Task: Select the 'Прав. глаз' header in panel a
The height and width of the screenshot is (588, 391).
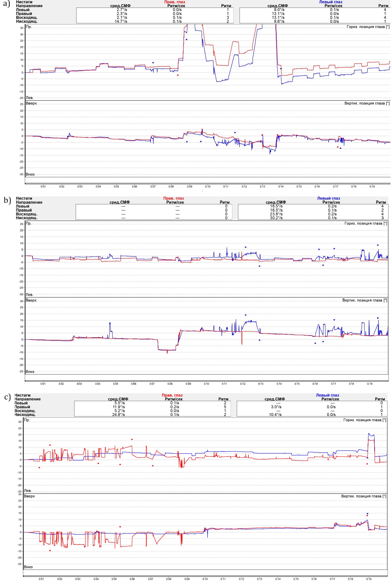Action: (x=175, y=2)
